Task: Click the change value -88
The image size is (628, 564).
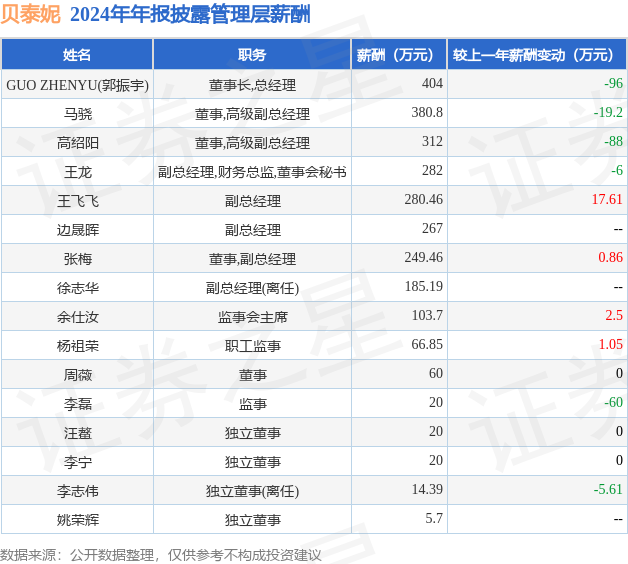Action: click(613, 141)
